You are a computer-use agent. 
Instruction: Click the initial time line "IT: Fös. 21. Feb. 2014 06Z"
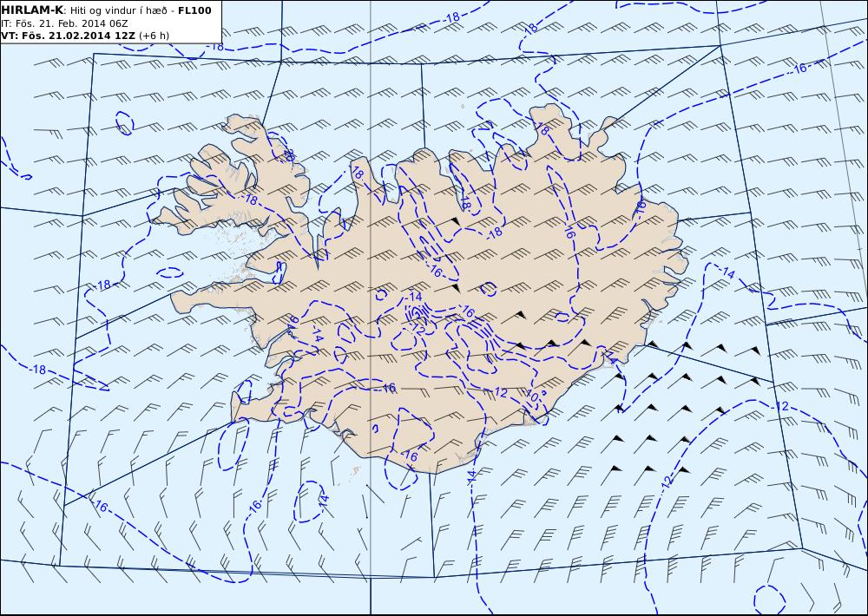(x=64, y=23)
